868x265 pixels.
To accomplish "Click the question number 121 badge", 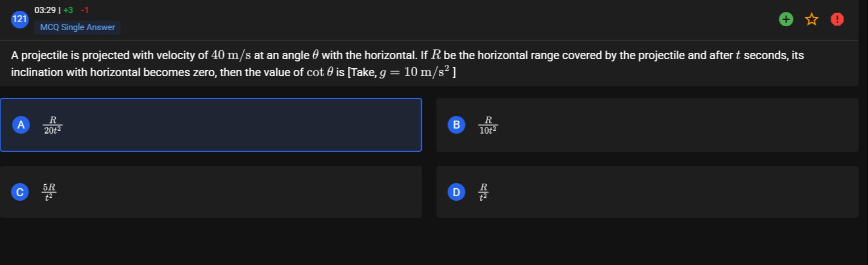I will (20, 19).
